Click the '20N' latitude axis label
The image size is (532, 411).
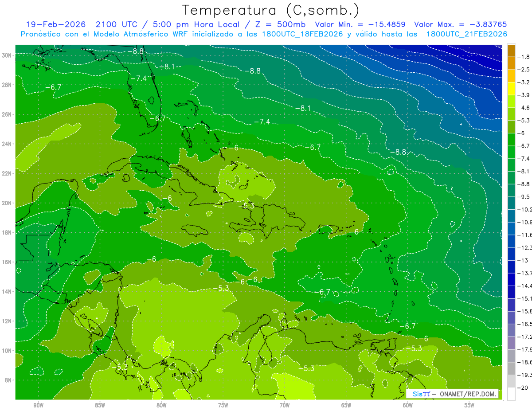coord(7,203)
